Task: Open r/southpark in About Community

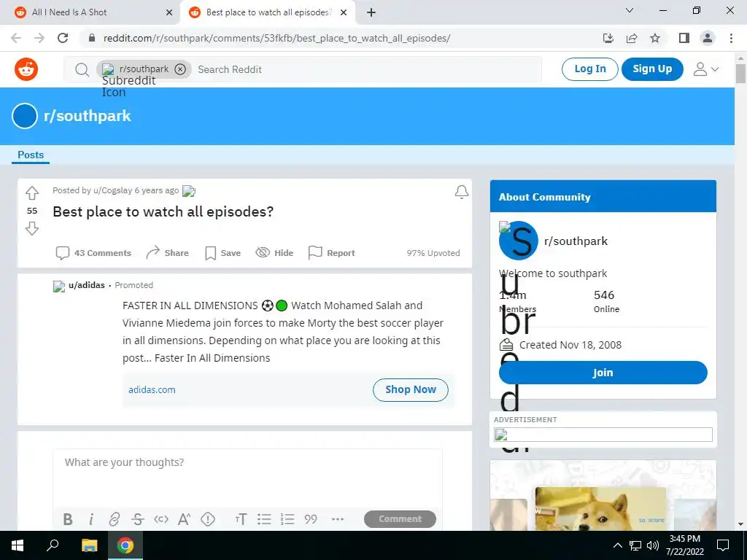Action: 576,241
